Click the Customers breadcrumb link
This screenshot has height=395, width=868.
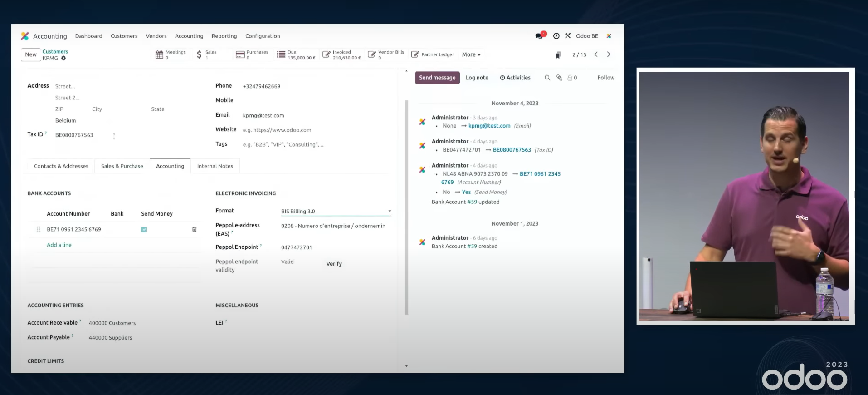[55, 52]
